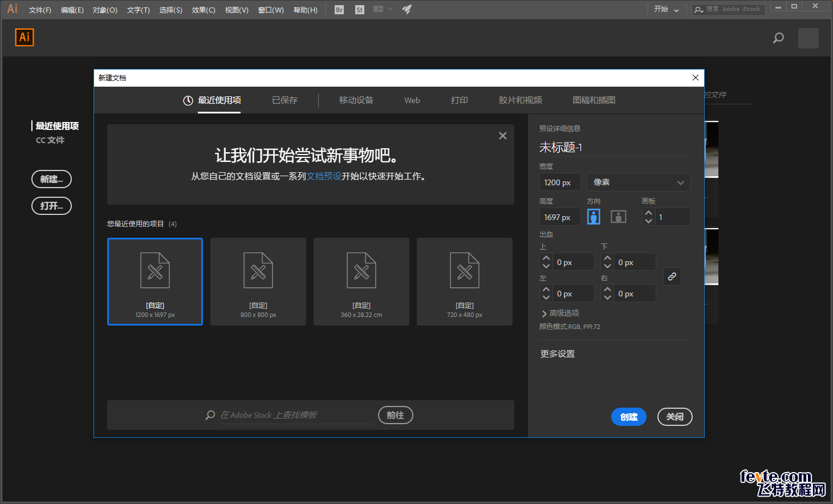Select CC 文件 in left sidebar
This screenshot has height=504, width=833.
coord(50,140)
